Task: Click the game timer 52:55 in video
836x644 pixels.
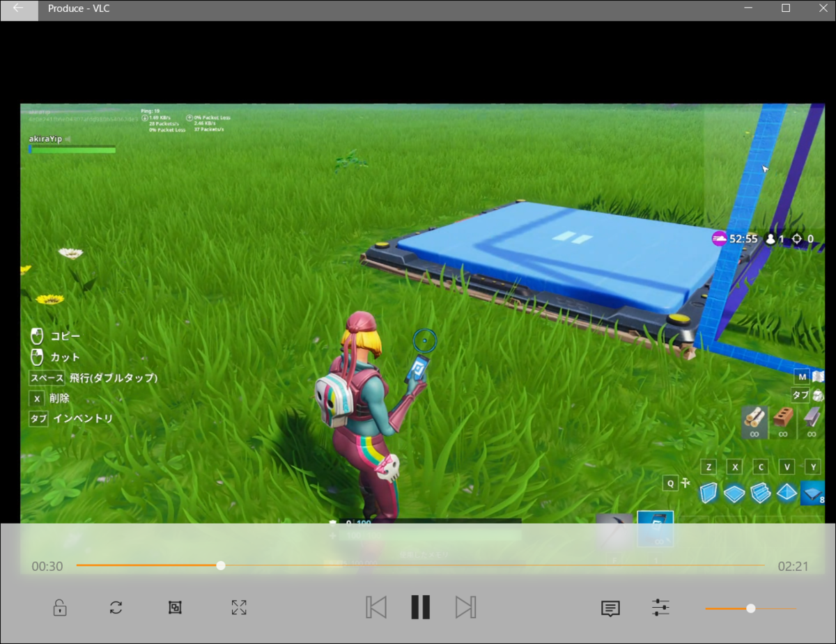Action: (743, 239)
